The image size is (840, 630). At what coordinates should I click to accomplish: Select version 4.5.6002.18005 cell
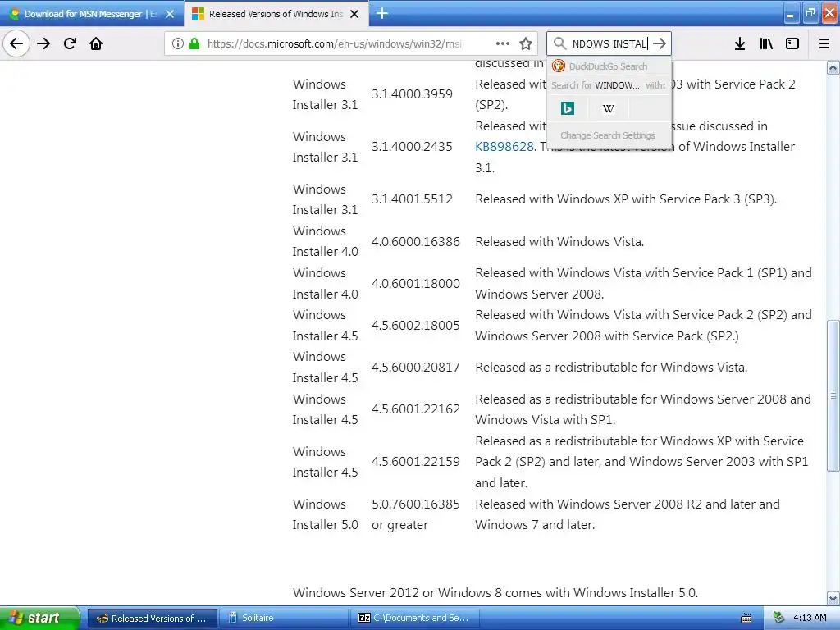tap(416, 325)
